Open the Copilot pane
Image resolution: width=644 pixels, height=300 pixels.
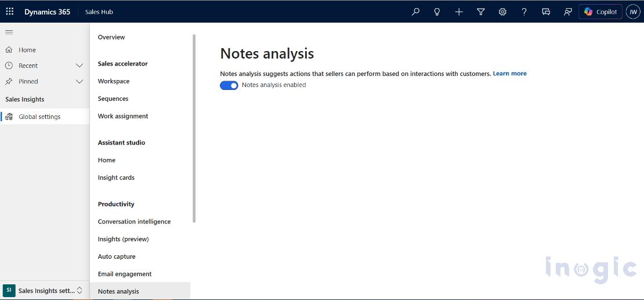coord(600,12)
